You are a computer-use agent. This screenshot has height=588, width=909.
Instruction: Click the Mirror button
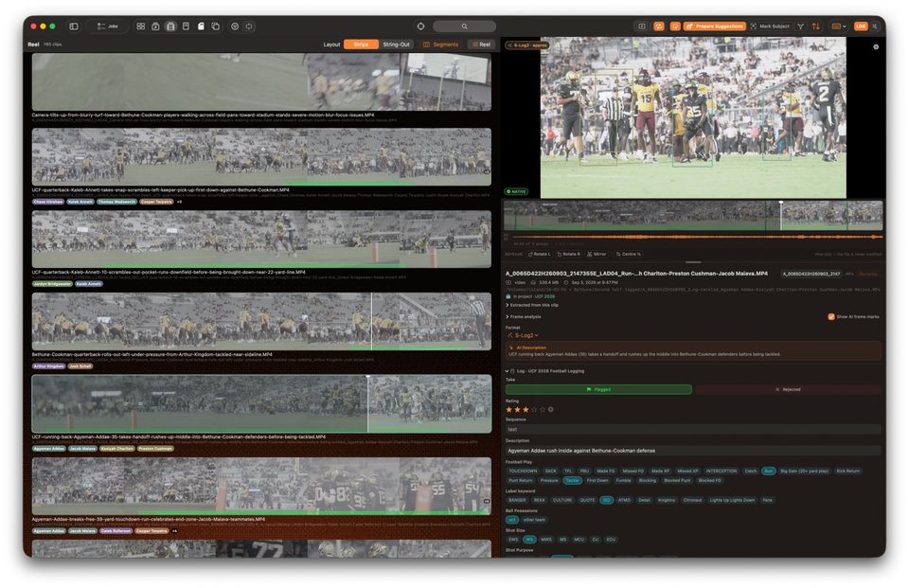point(597,254)
